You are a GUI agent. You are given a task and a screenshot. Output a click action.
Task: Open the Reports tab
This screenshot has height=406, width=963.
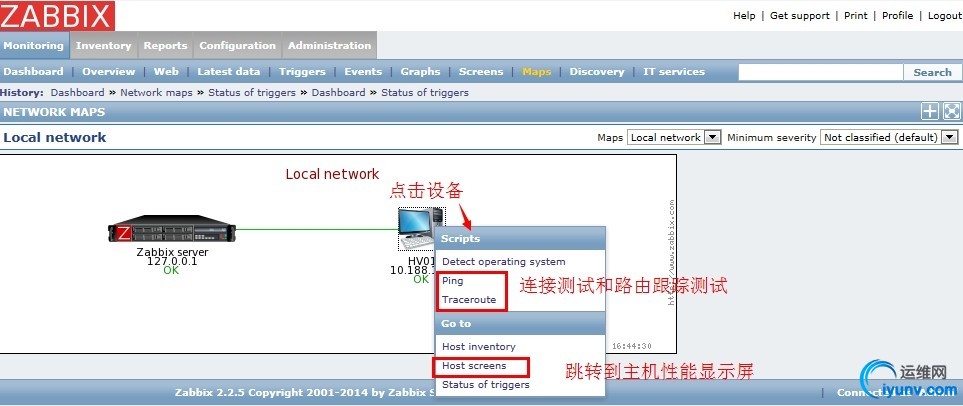(x=165, y=45)
